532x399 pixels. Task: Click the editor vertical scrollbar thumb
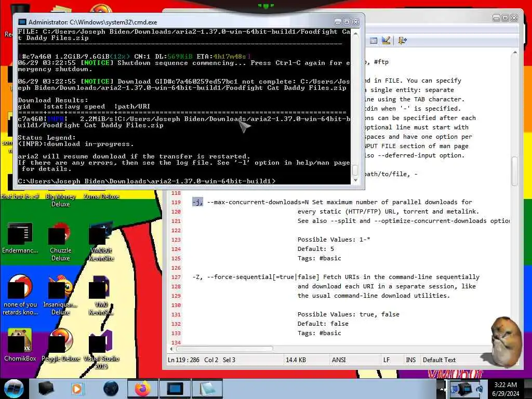pyautogui.click(x=515, y=171)
